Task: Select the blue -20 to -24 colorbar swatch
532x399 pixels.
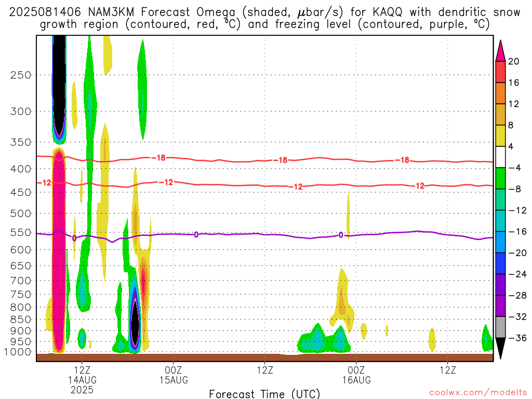Action: (x=500, y=263)
